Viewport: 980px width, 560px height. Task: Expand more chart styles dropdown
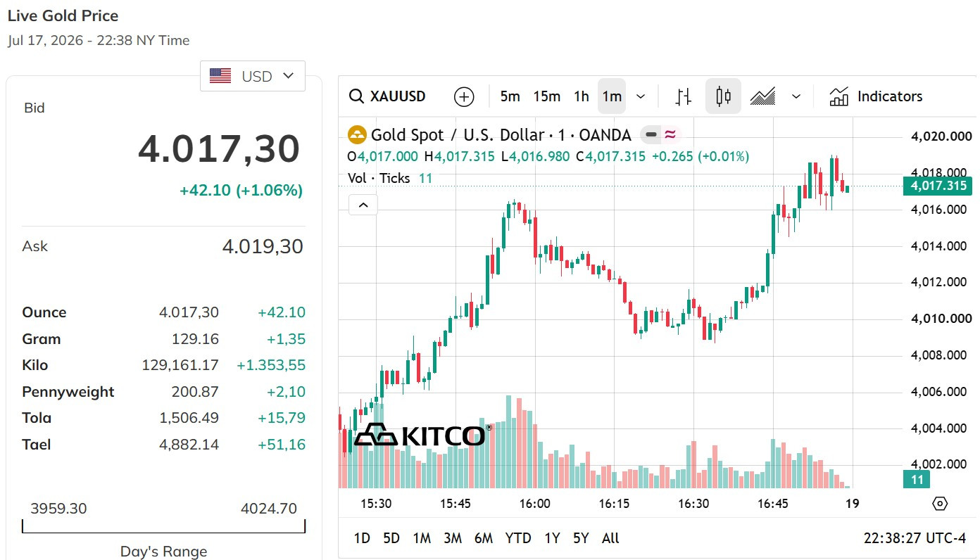pyautogui.click(x=796, y=96)
